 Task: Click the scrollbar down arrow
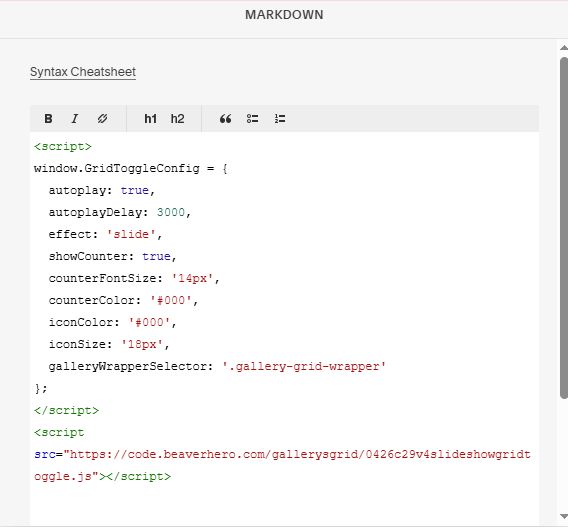[x=564, y=516]
